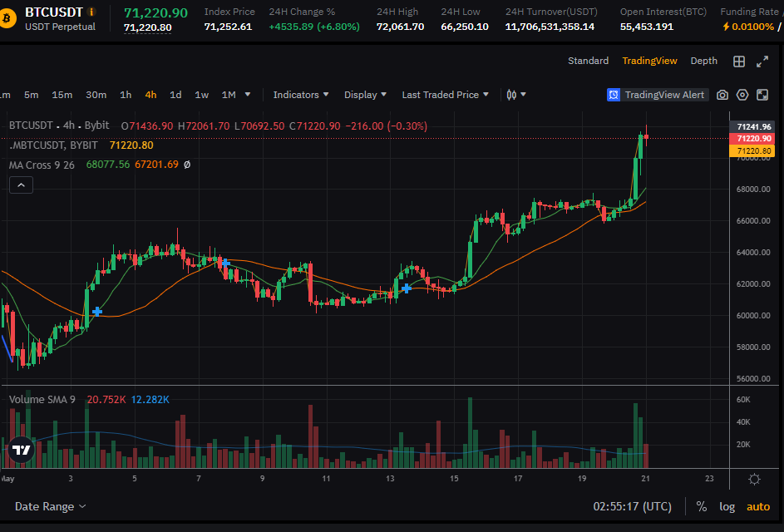Expand the chart type dropdown arrow

pos(524,94)
